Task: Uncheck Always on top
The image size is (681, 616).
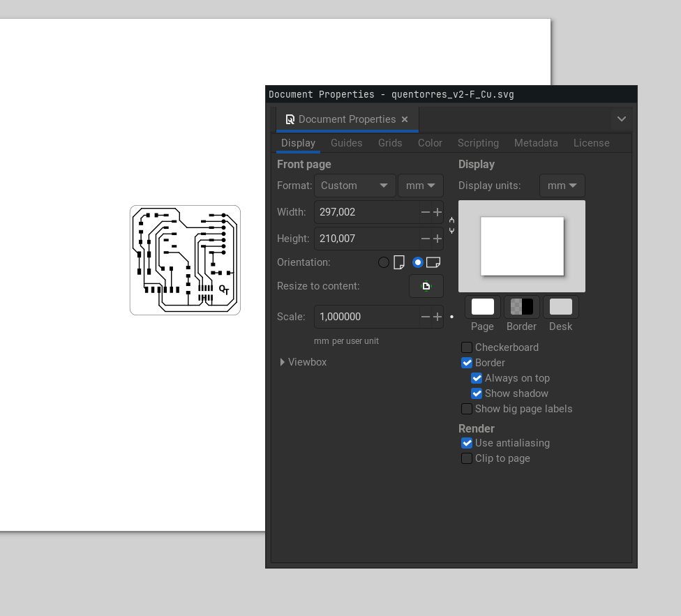Action: (477, 378)
